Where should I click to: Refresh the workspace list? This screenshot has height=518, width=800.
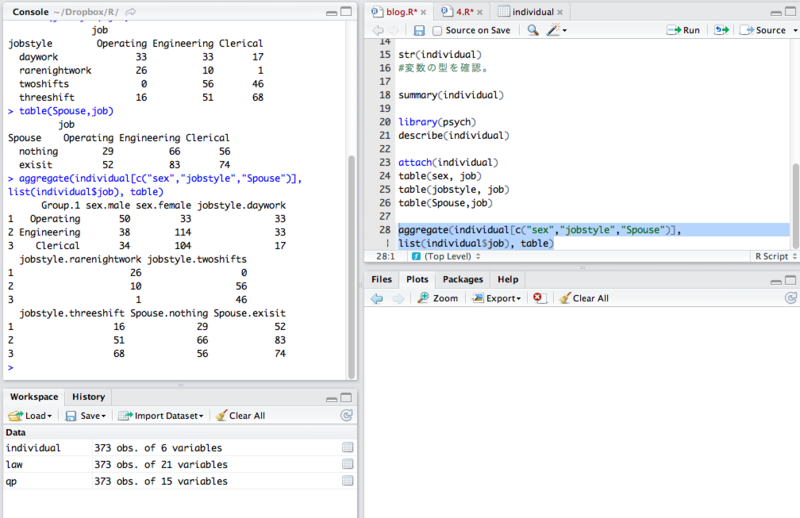point(346,415)
